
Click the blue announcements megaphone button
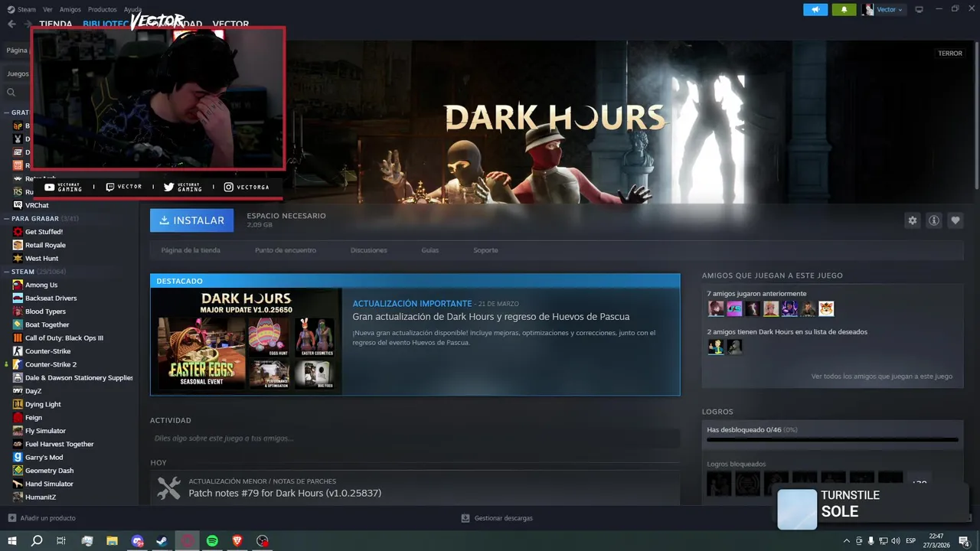(x=815, y=9)
